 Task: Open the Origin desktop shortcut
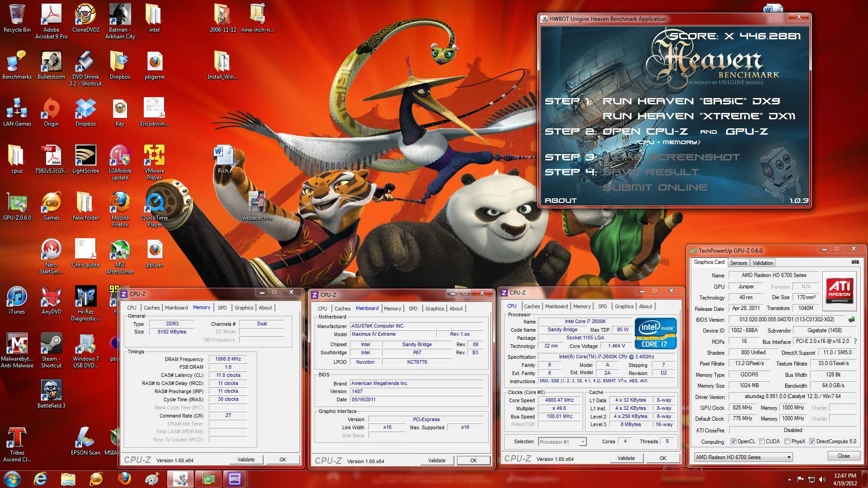click(x=51, y=112)
